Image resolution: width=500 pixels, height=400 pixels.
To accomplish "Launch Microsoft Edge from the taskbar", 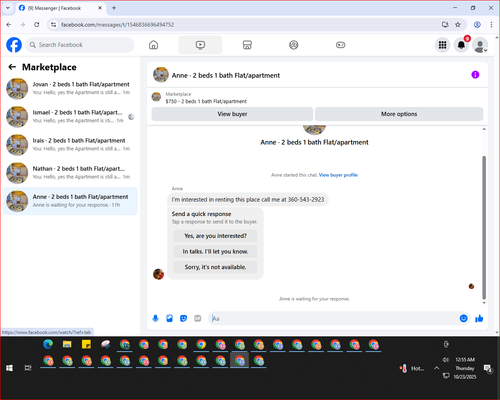I will 48,344.
